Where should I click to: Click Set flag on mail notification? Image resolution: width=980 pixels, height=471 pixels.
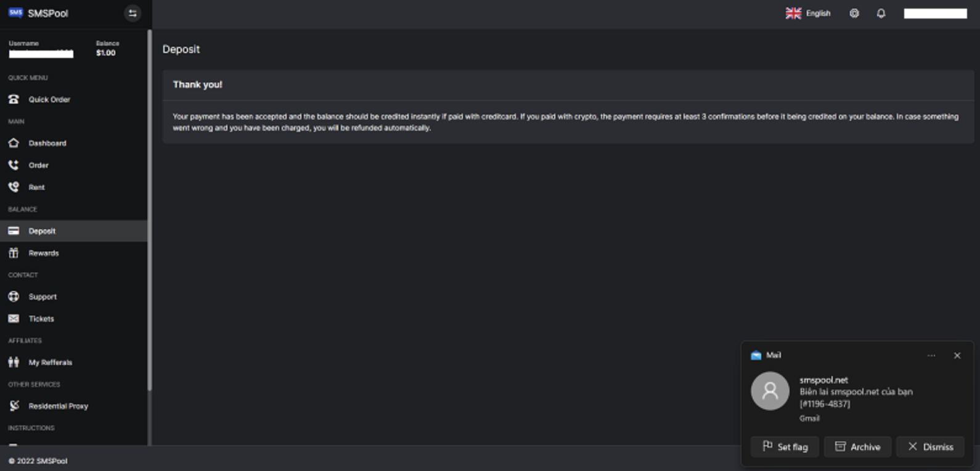785,447
